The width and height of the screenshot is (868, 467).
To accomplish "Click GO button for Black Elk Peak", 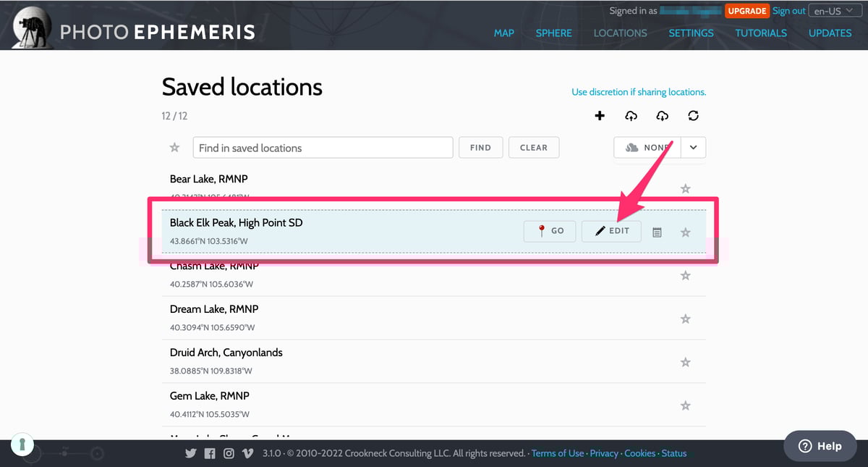I will tap(550, 231).
